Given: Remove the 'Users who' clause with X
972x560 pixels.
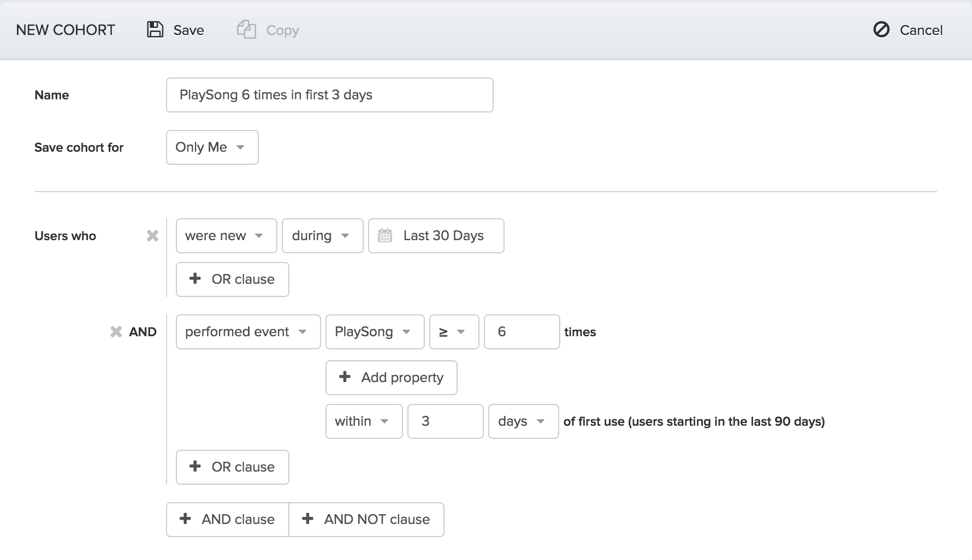Looking at the screenshot, I should click(152, 236).
